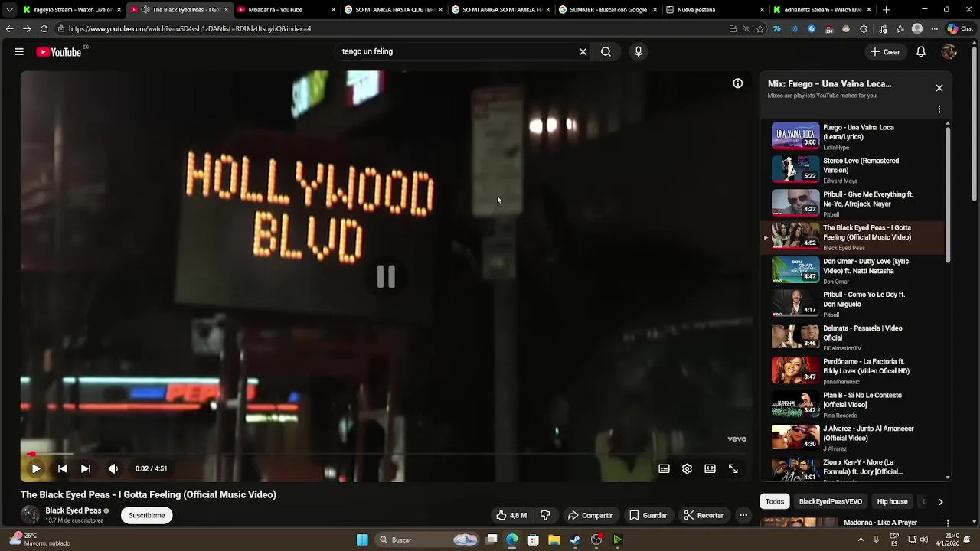Clip the video with Recortar
This screenshot has height=551, width=980.
pyautogui.click(x=704, y=515)
